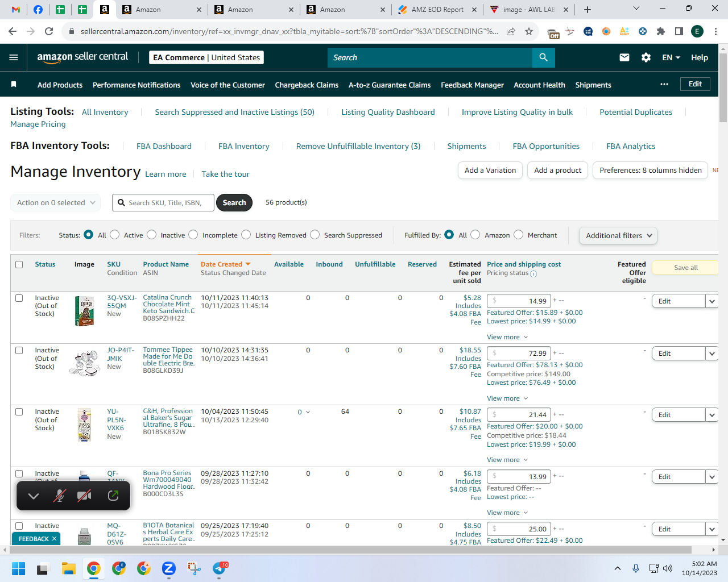The image size is (728, 582).
Task: Click the Add a Variation button
Action: click(x=490, y=171)
